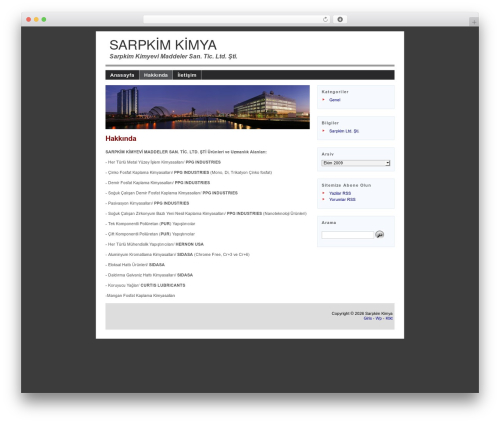Click the HERNON USA product line

(155, 244)
